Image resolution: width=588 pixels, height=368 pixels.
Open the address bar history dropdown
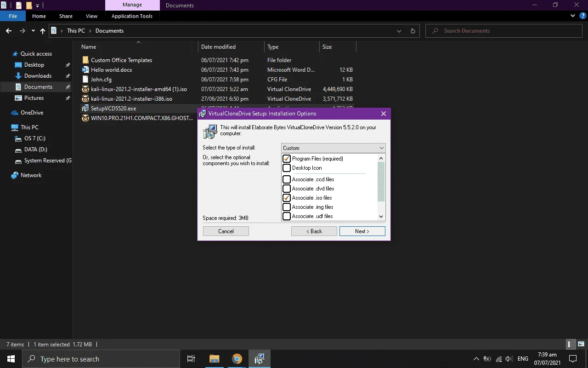point(399,31)
